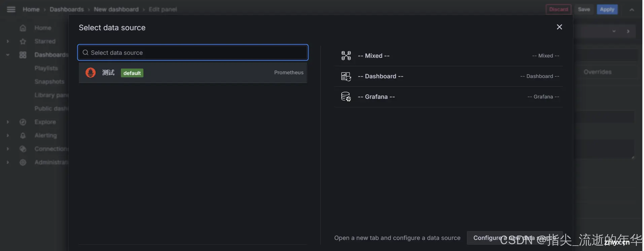The width and height of the screenshot is (644, 251).
Task: Click the Alerting bell icon
Action: click(23, 135)
